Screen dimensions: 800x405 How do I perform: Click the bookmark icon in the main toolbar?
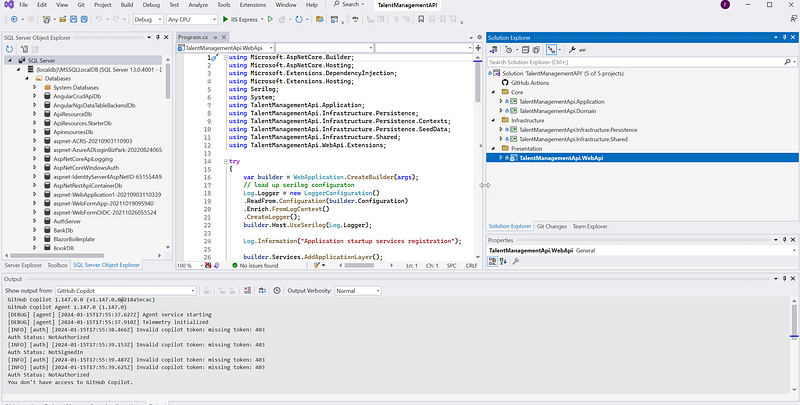[421, 19]
